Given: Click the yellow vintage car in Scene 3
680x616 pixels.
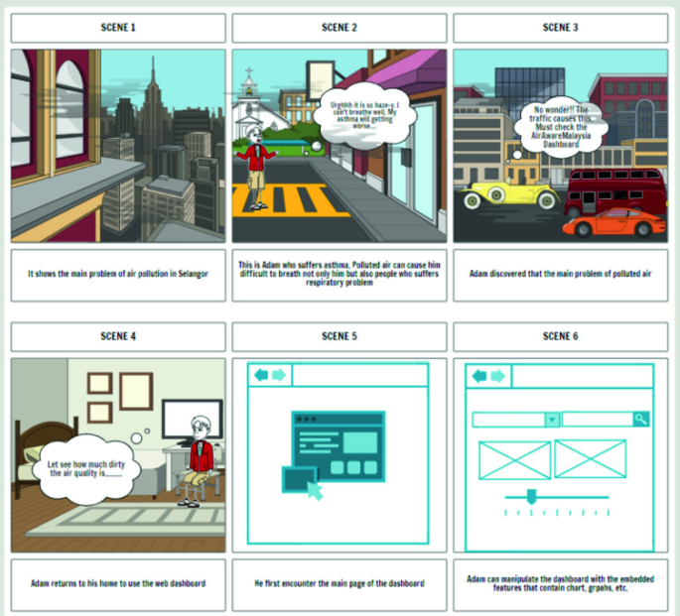Looking at the screenshot, I should click(x=508, y=194).
